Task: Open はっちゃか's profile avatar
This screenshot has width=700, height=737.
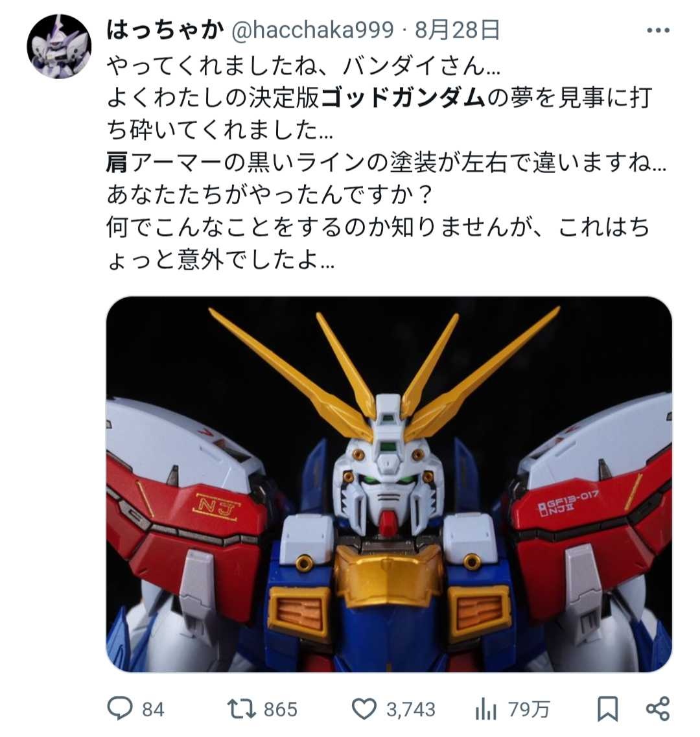Action: [x=59, y=47]
